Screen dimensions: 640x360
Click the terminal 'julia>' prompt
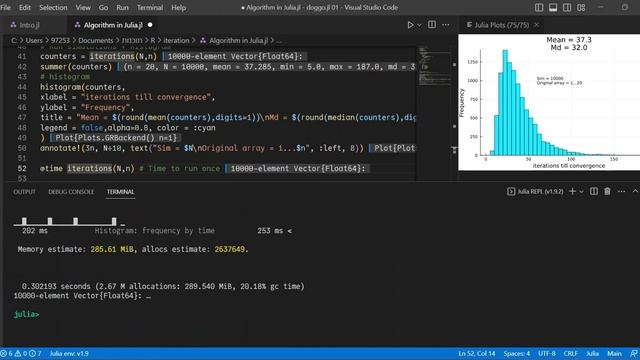click(27, 314)
